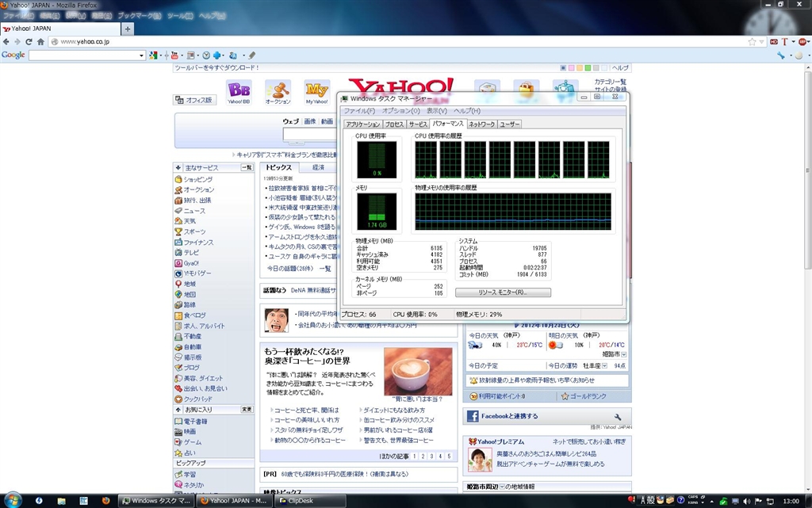
Task: Open the オークション gavel icon
Action: (278, 90)
